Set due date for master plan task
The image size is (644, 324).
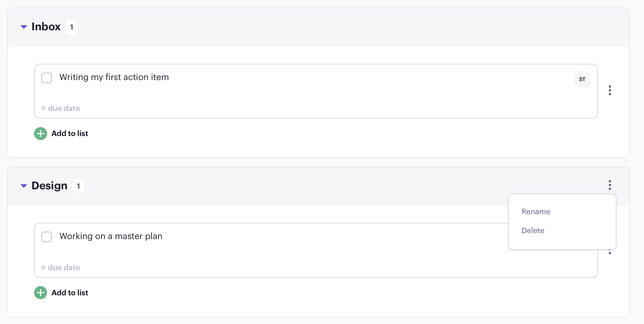click(64, 268)
